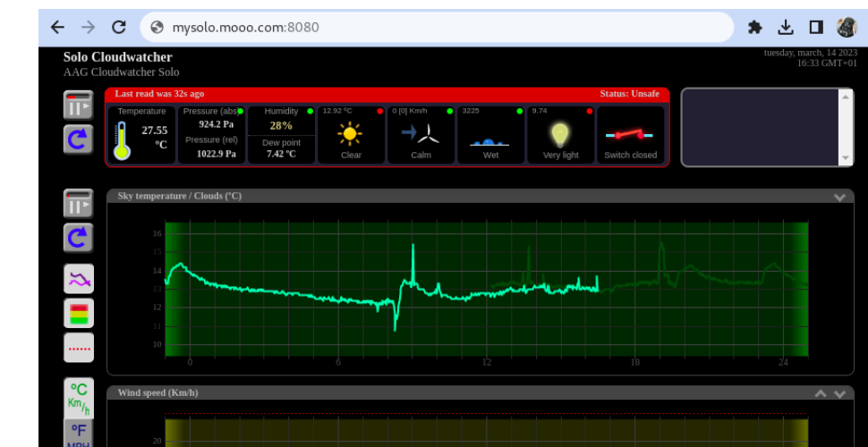
Task: Click the Humidity 28% value
Action: (x=281, y=125)
